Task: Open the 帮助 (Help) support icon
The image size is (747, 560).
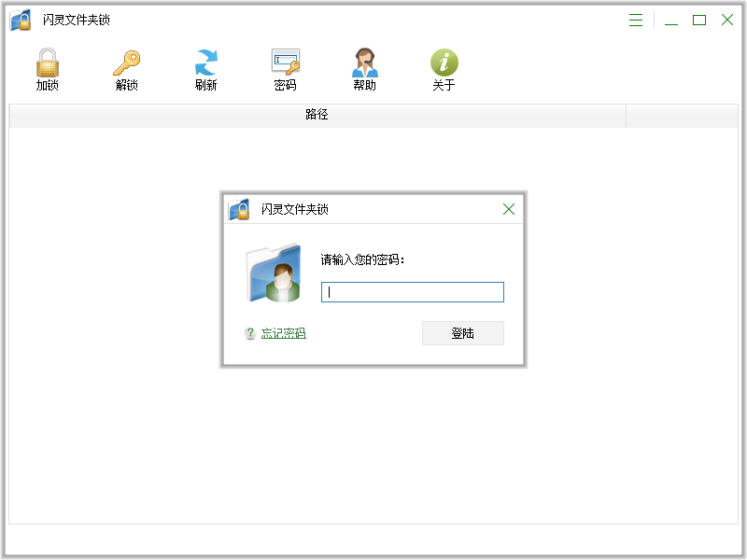Action: click(x=364, y=63)
